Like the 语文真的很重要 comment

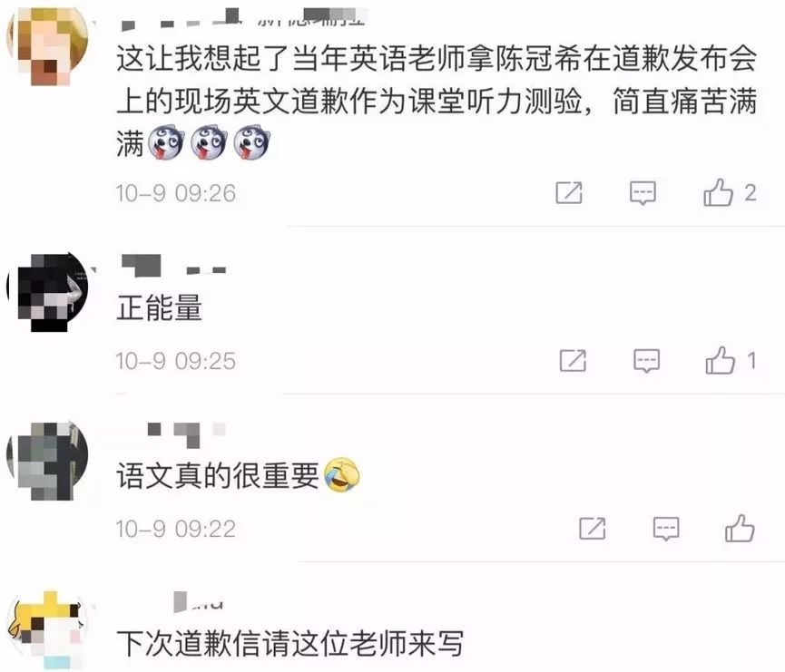coord(740,529)
